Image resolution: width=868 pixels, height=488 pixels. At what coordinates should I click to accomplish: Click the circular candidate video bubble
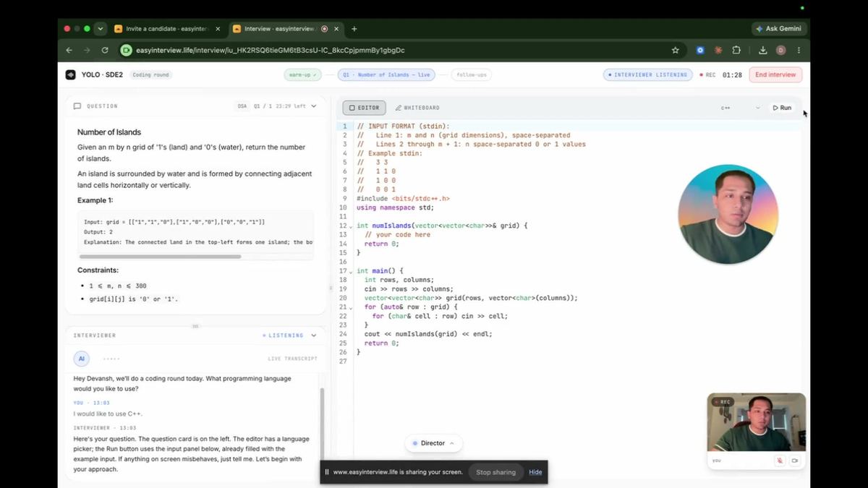(728, 215)
